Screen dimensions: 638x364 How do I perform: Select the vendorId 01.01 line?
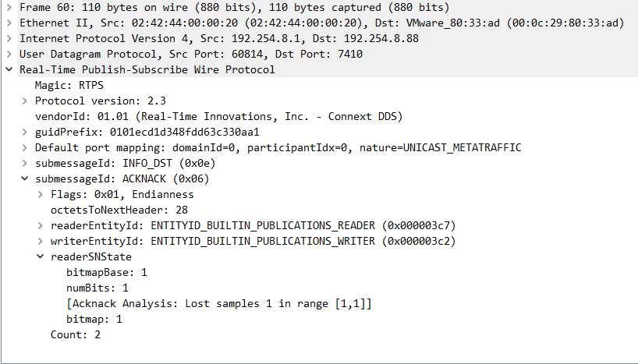click(218, 116)
